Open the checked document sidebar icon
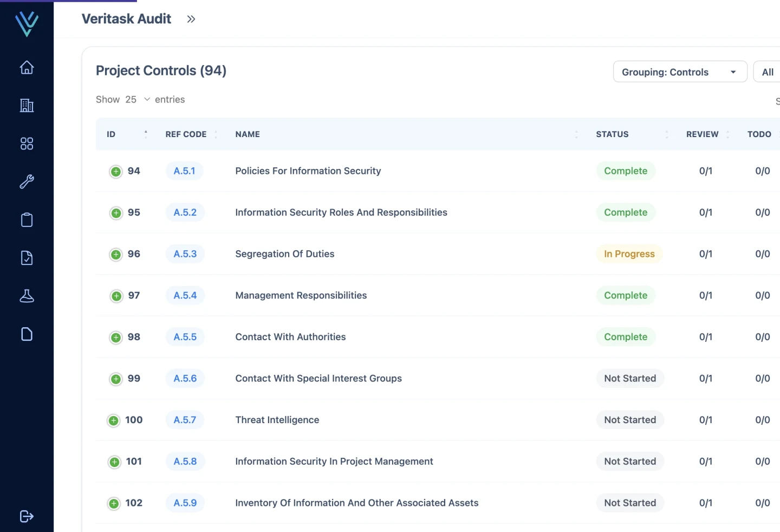Viewport: 780px width, 532px height. pyautogui.click(x=27, y=258)
